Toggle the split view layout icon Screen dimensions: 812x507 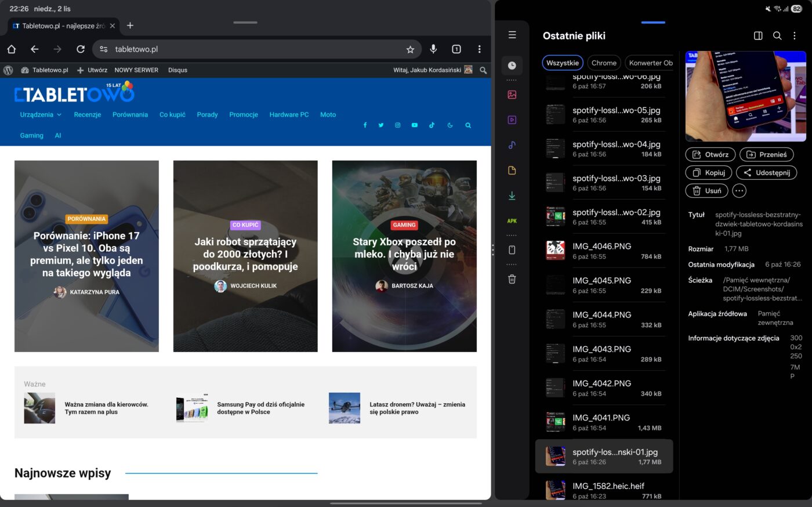(x=758, y=36)
